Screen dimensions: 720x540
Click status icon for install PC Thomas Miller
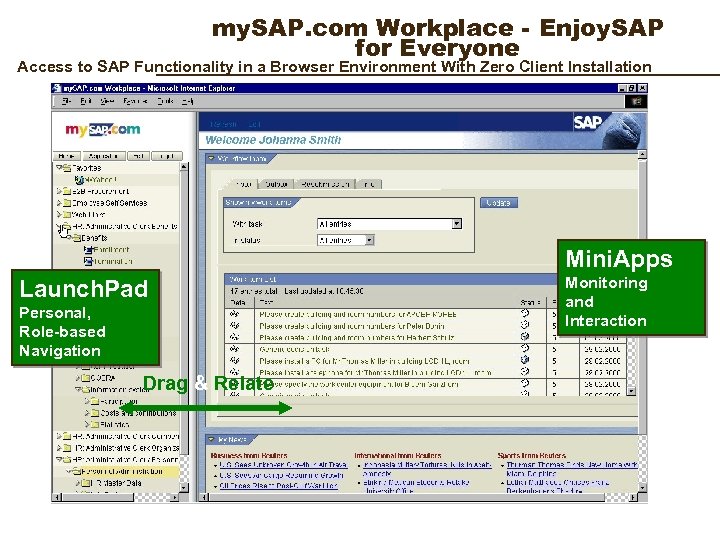[525, 360]
